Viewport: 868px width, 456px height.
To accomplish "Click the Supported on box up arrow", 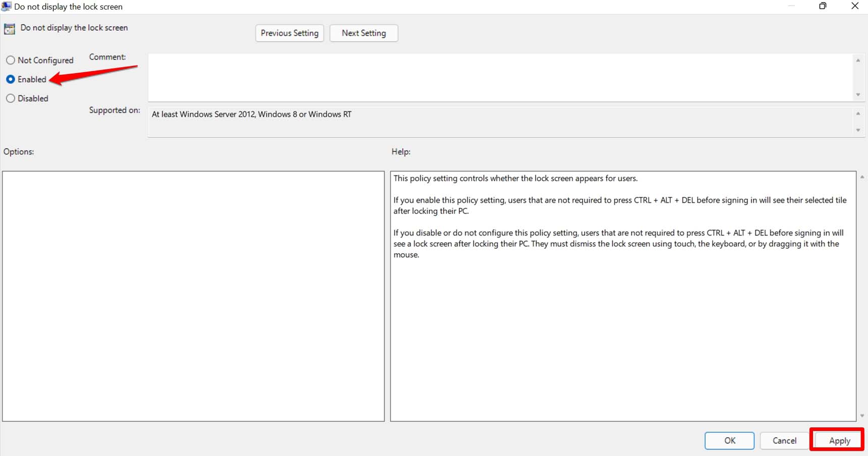I will (x=858, y=113).
